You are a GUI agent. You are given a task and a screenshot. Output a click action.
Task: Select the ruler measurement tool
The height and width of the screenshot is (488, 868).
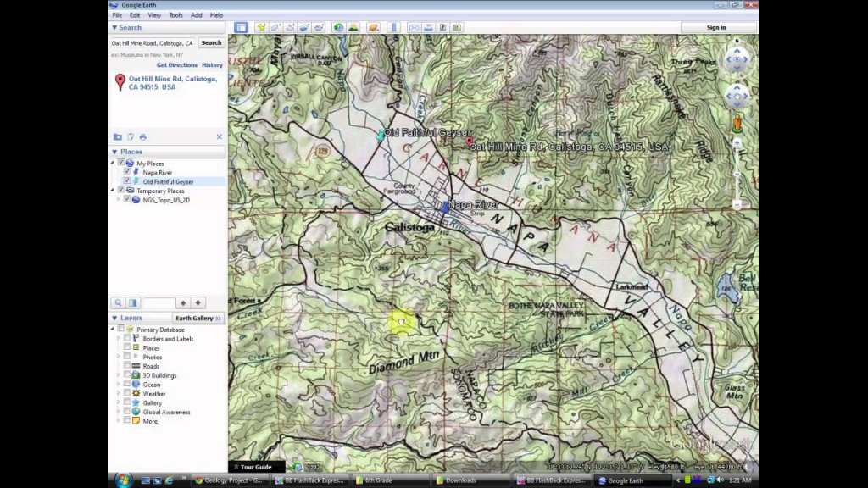click(393, 28)
